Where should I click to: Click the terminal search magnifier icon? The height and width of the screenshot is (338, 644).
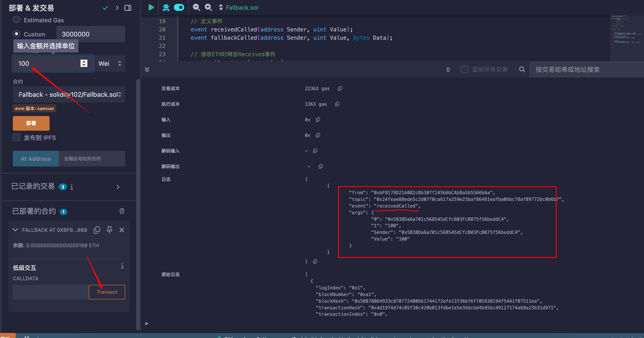522,69
